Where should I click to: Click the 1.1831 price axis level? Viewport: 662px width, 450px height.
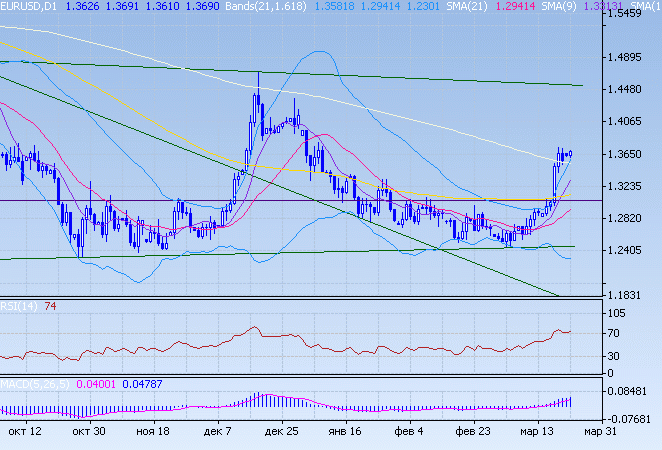(628, 296)
